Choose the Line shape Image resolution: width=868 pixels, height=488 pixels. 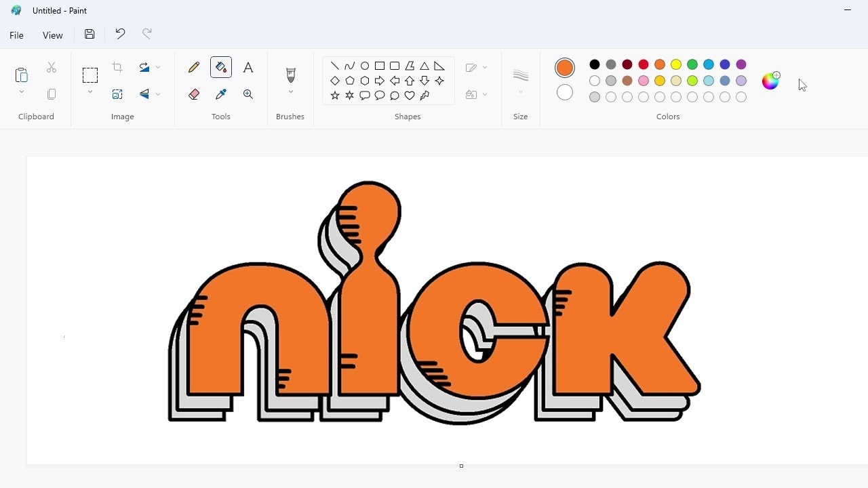coord(335,66)
